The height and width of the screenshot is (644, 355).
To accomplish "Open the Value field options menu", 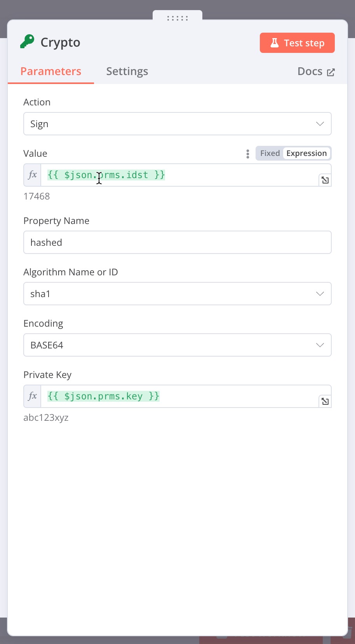I will [x=247, y=154].
